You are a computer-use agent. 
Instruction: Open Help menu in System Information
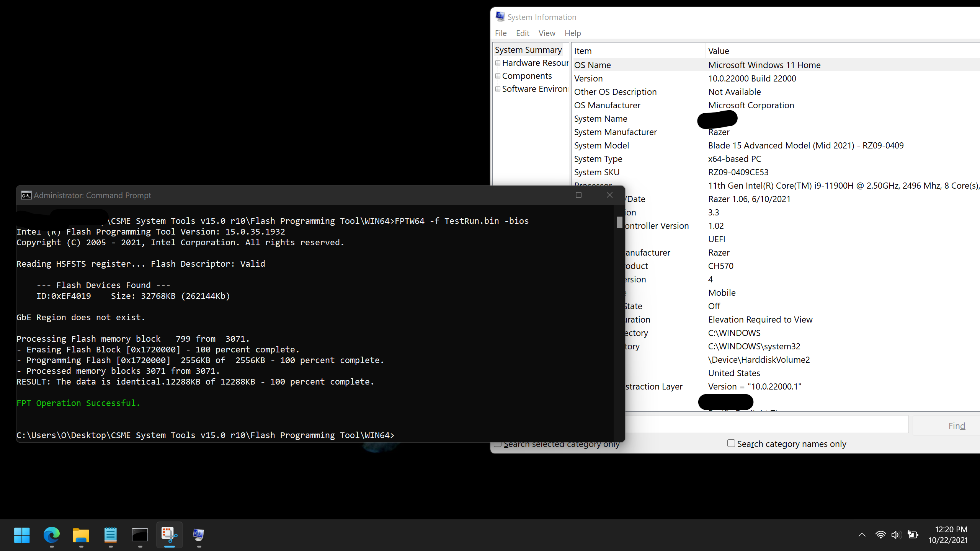573,33
